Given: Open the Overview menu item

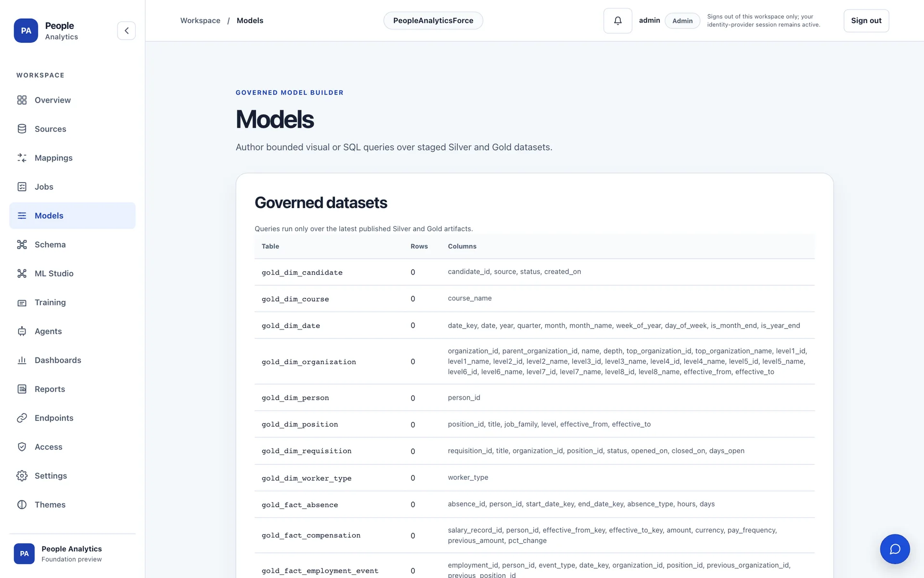Looking at the screenshot, I should point(72,100).
